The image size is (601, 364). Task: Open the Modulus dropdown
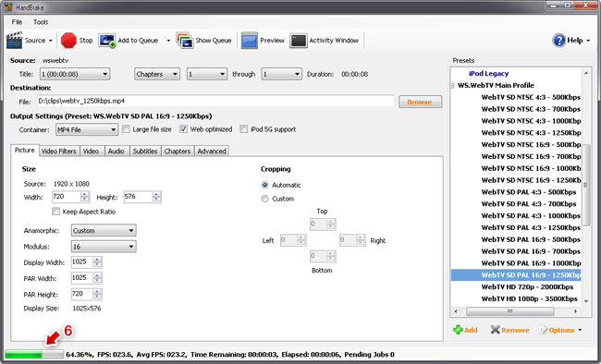(104, 247)
